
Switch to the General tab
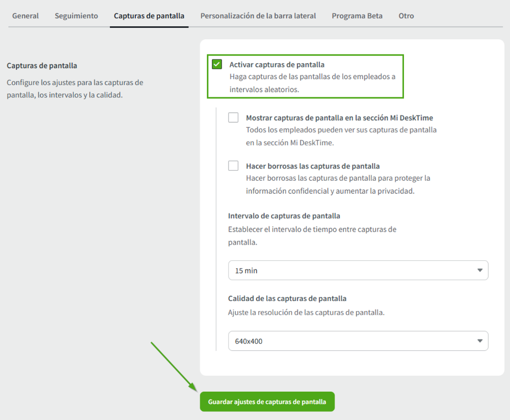tap(25, 15)
